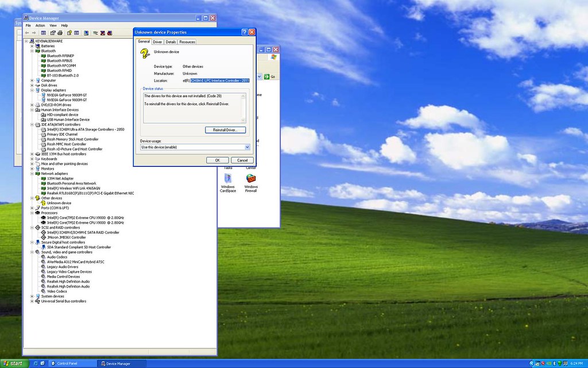Click the Help question-mark toolbar icon in Device Manager

pos(69,33)
